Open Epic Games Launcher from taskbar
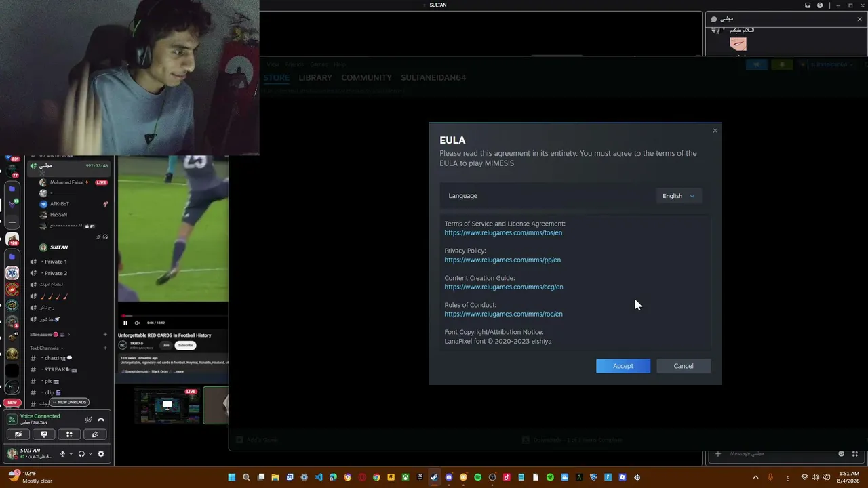This screenshot has width=868, height=488. click(x=420, y=477)
